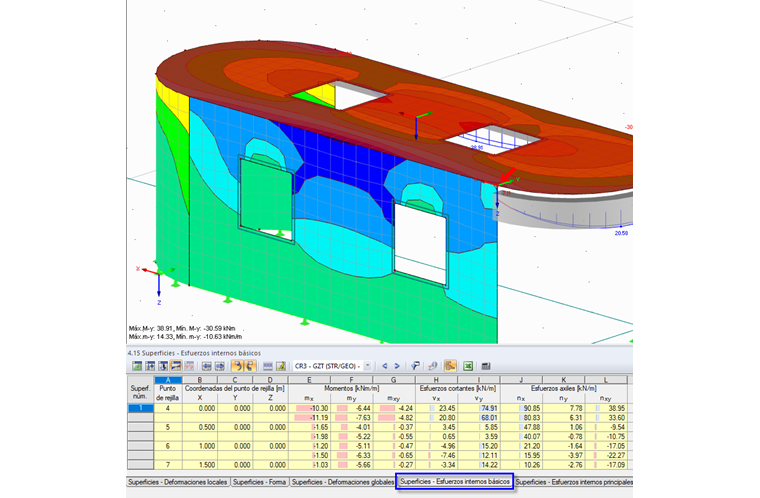Toggle the first orange curved-arrow button
760x498 pixels.
[x=237, y=366]
